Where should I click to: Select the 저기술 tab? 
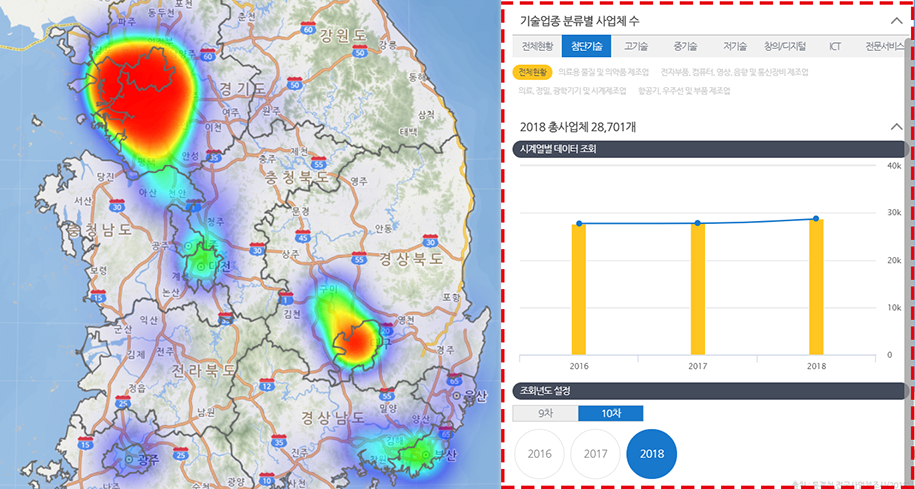click(735, 46)
